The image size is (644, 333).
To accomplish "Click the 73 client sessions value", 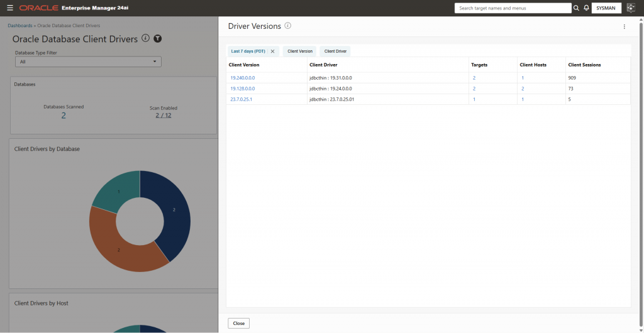I will click(x=570, y=89).
